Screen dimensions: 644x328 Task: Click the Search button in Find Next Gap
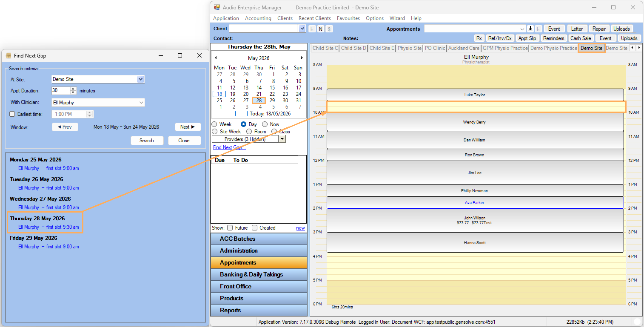tap(147, 141)
